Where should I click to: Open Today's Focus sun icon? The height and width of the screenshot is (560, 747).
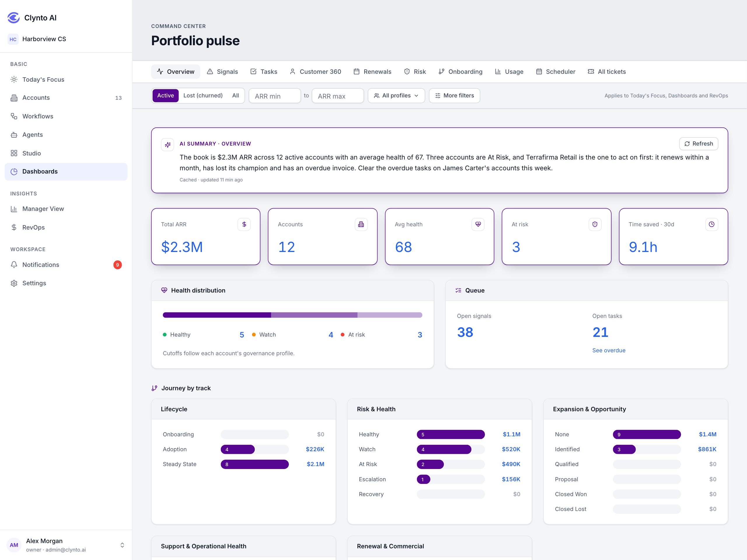[x=14, y=79]
